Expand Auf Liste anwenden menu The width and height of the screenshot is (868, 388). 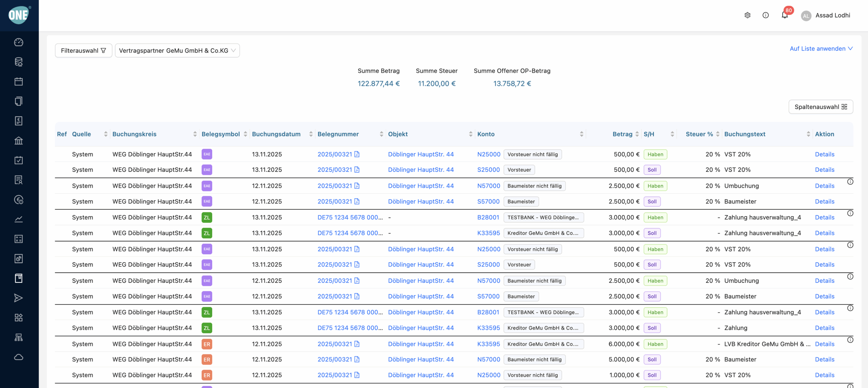[x=821, y=49]
